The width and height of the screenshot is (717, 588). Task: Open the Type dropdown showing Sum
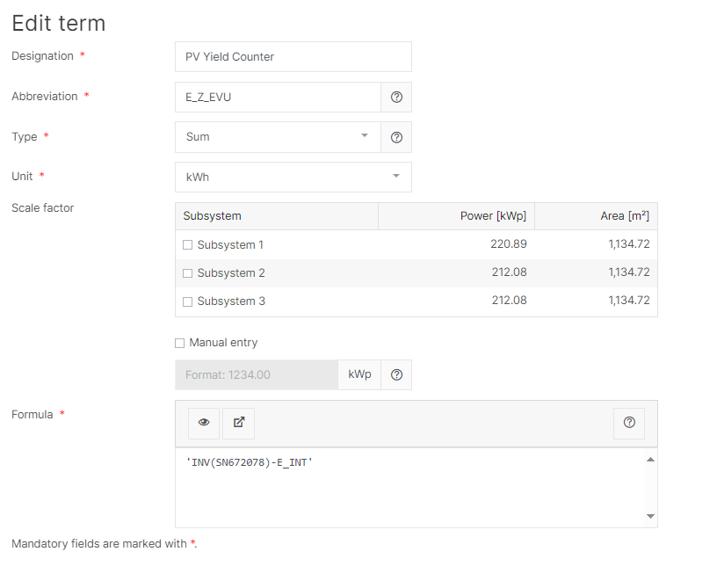278,137
